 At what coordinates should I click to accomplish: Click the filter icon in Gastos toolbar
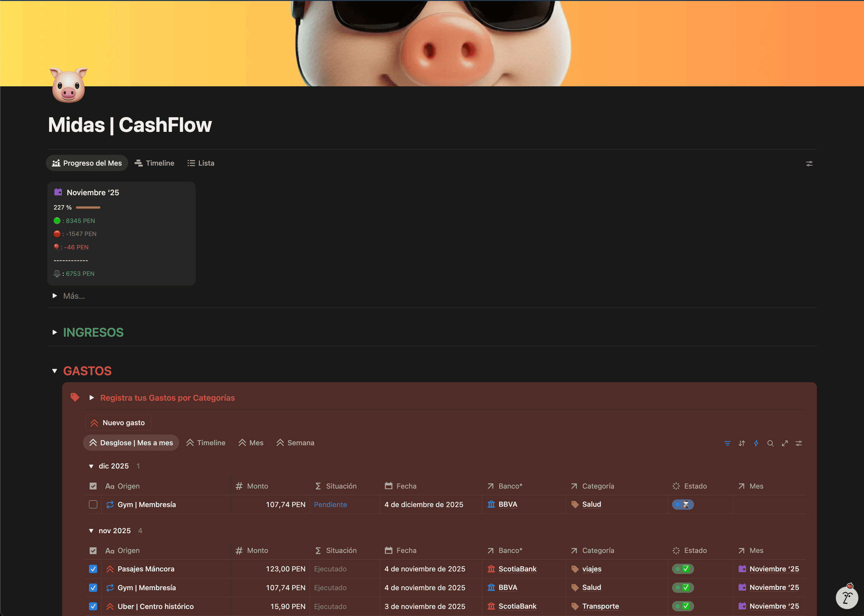(x=727, y=443)
